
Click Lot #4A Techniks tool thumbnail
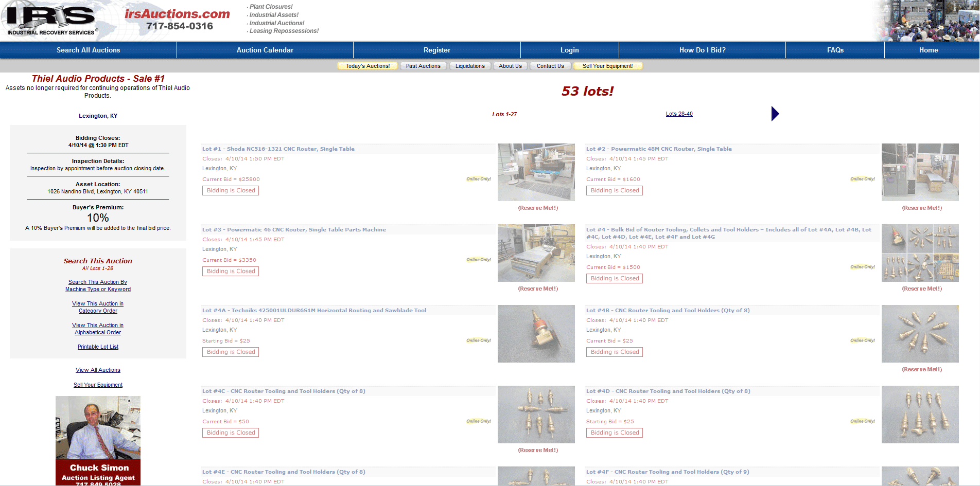[x=536, y=334]
